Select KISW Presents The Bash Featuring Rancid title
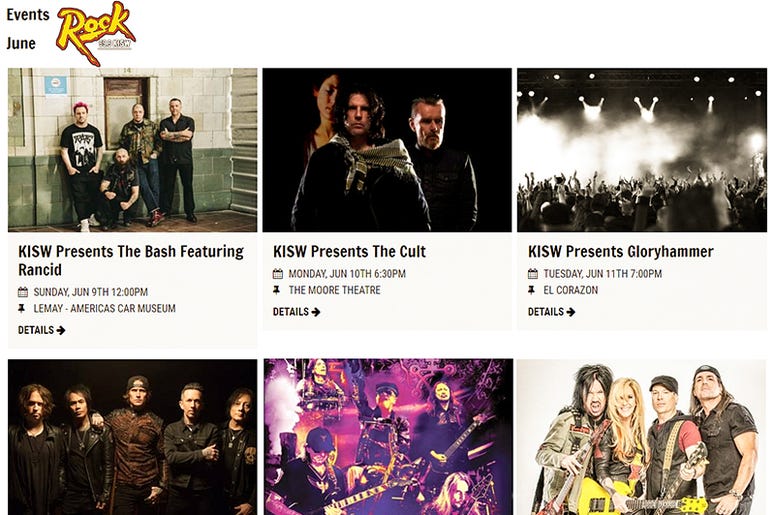Image resolution: width=775 pixels, height=515 pixels. click(x=131, y=260)
